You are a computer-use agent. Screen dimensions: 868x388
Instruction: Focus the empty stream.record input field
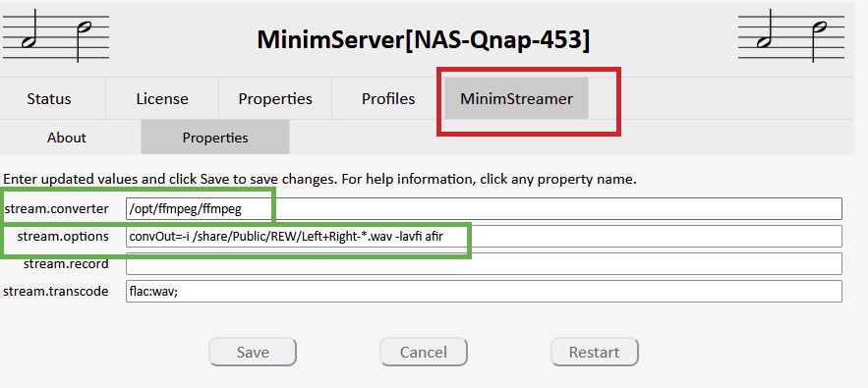(484, 263)
